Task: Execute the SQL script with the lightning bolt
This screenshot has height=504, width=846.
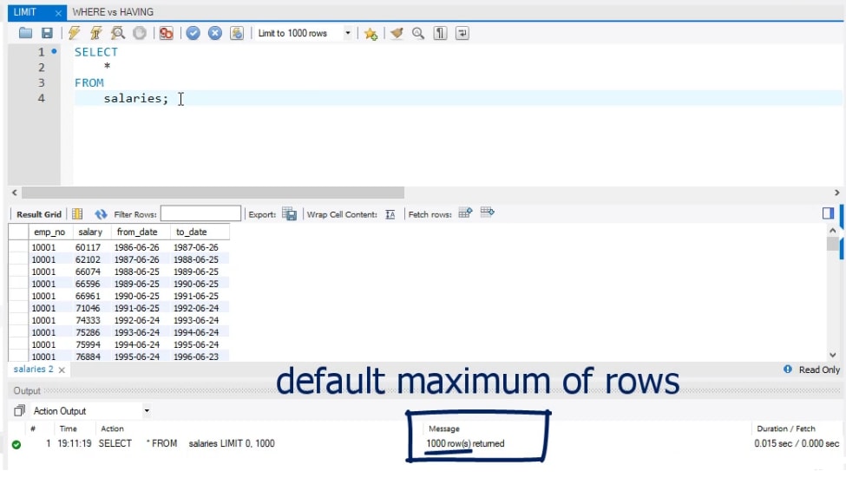Action: (x=72, y=33)
